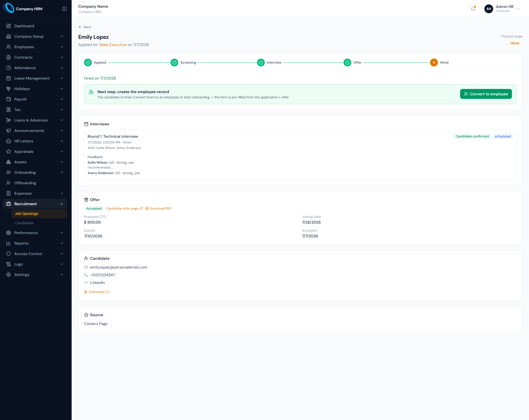Click the Tax receipt icon
This screenshot has height=420, width=529.
click(x=9, y=110)
